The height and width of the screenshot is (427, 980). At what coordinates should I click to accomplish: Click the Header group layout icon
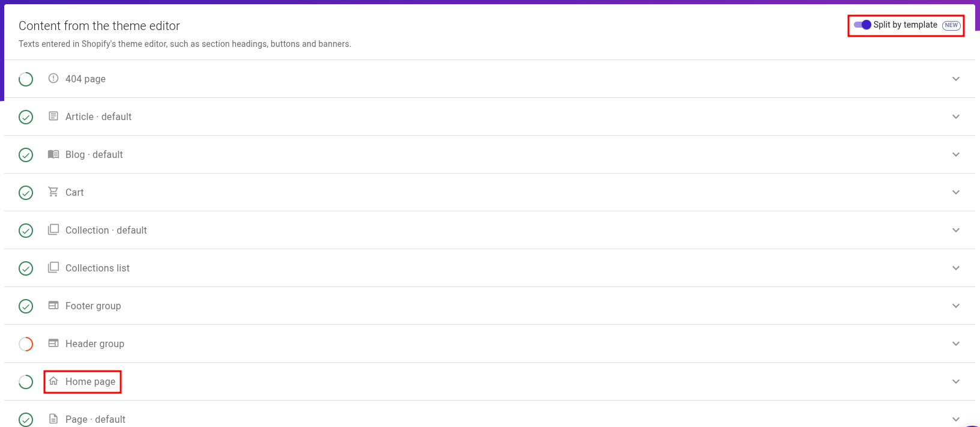(53, 343)
